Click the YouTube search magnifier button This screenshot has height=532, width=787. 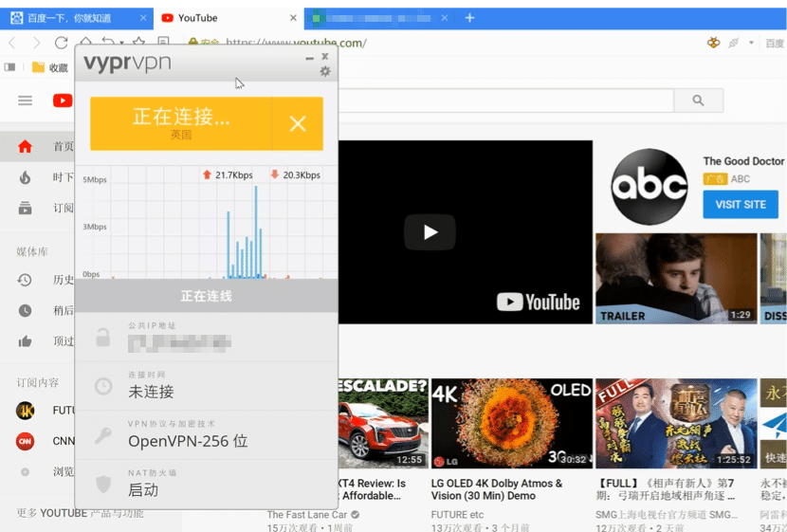click(x=698, y=101)
